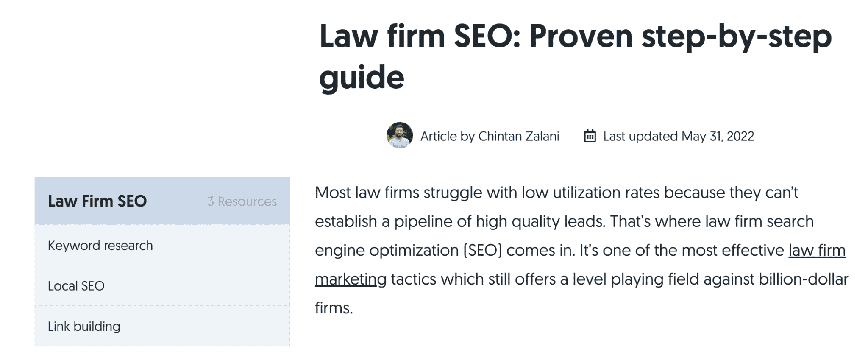The width and height of the screenshot is (868, 352).
Task: Click the calendar icon beside Last updated
Action: pyautogui.click(x=590, y=136)
